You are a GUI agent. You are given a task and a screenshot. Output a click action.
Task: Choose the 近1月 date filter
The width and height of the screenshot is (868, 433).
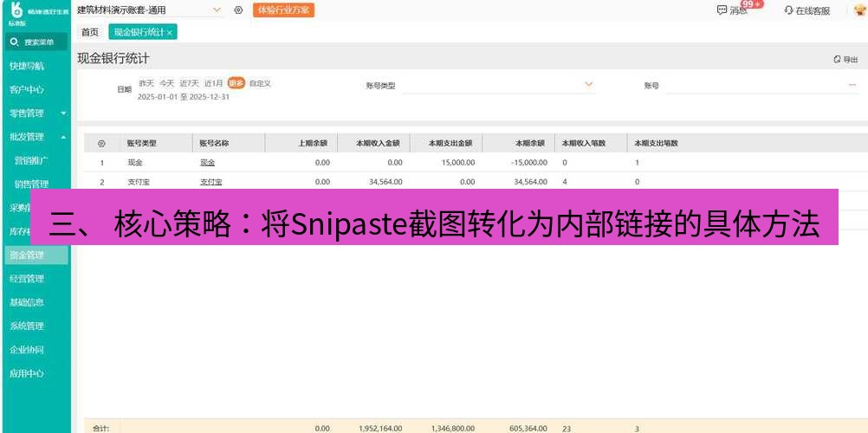pyautogui.click(x=213, y=84)
